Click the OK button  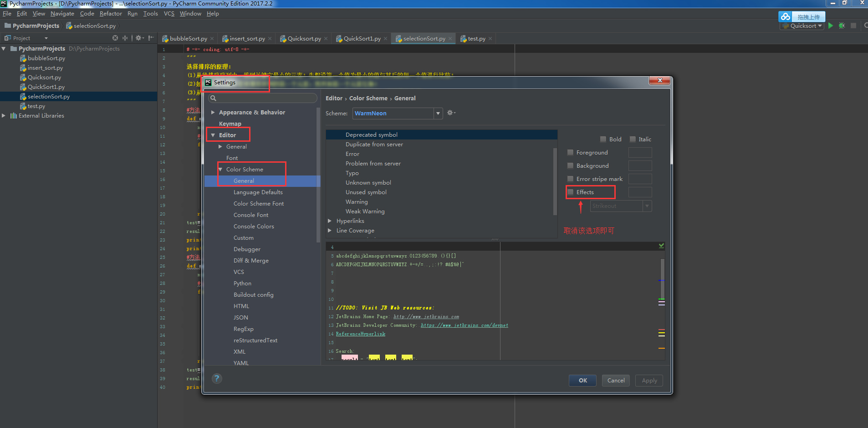[583, 380]
